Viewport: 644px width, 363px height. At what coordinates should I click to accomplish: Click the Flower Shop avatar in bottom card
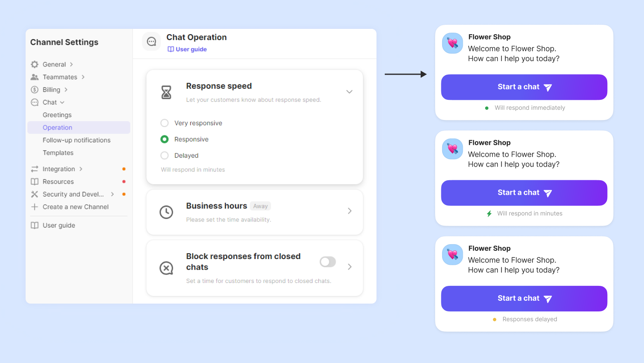[452, 255]
